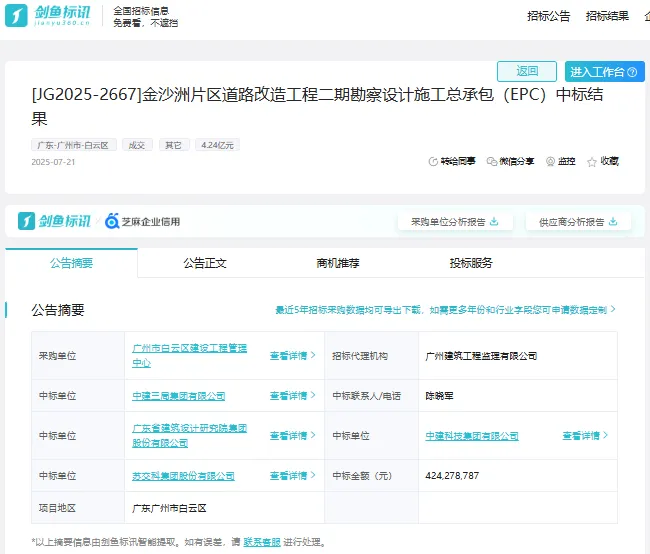Favorite the notice with the 收藏 star
Screen dimensions: 650x554
tap(592, 161)
